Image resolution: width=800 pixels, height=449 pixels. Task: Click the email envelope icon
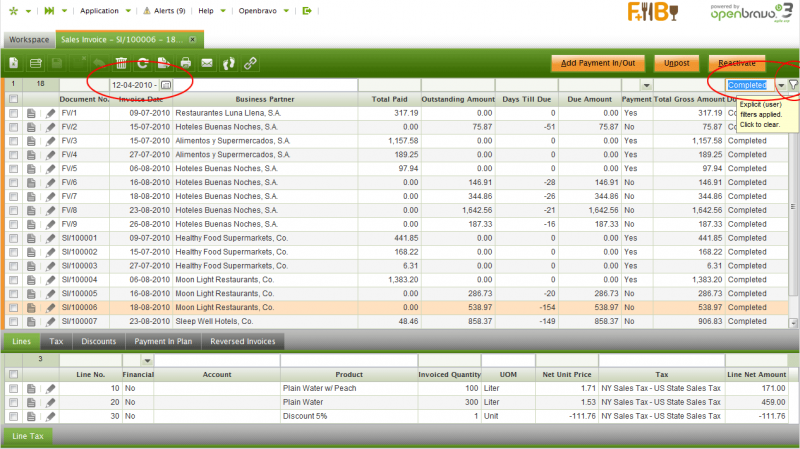click(x=207, y=63)
